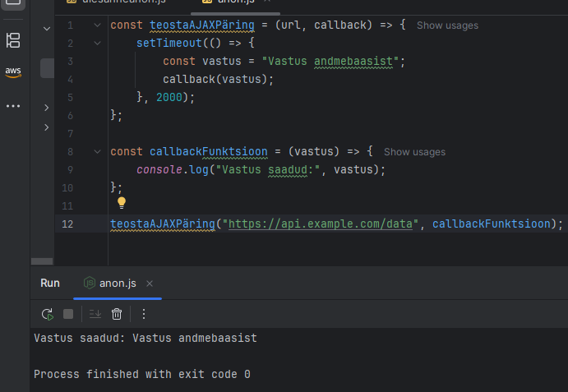This screenshot has width=568, height=392.
Task: Show more tool windows via ellipsis icon
Action: coord(13,106)
